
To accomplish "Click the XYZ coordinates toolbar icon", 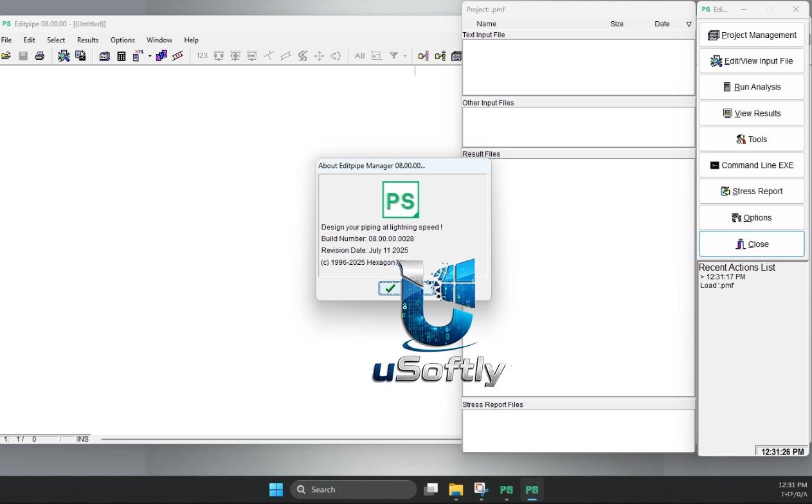I will 161,56.
